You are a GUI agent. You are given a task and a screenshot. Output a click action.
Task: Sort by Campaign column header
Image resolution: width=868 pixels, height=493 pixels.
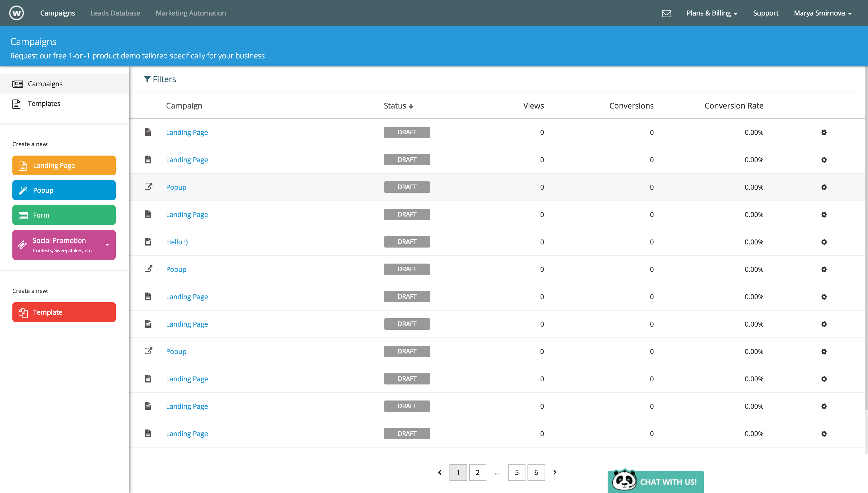pyautogui.click(x=184, y=106)
